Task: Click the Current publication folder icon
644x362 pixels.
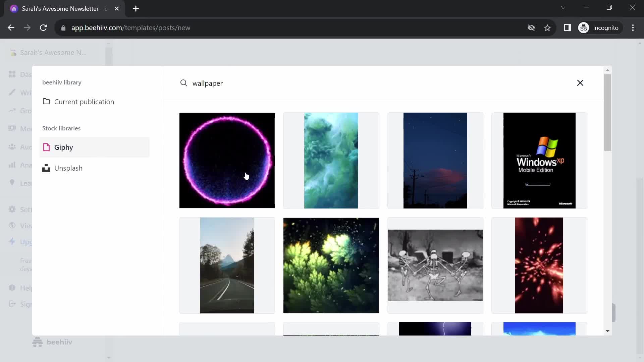Action: [46, 101]
